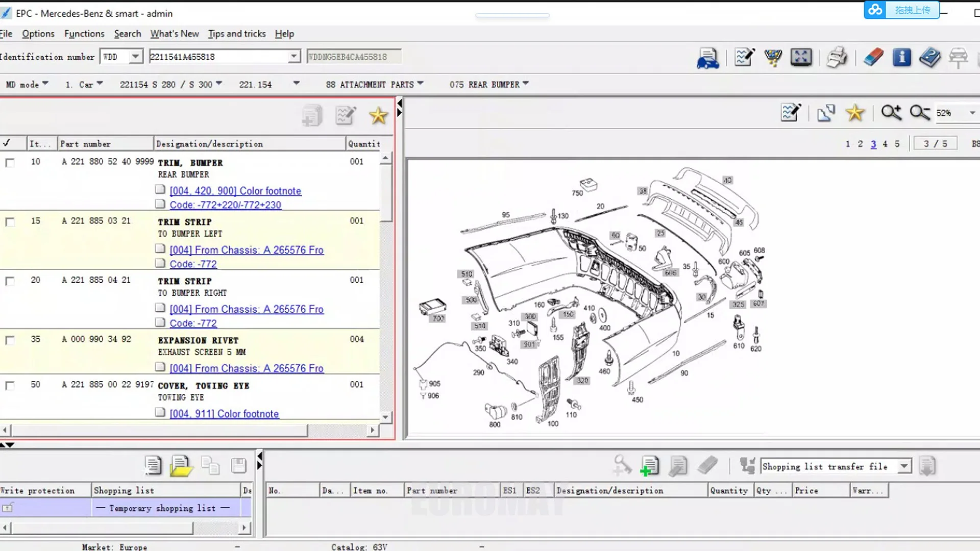The image size is (980, 551).
Task: Open the Tips and tricks menu
Action: (236, 34)
